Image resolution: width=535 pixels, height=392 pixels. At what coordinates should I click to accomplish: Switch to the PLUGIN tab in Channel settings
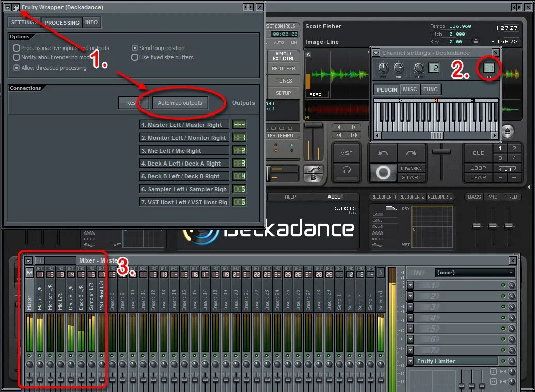pyautogui.click(x=387, y=90)
